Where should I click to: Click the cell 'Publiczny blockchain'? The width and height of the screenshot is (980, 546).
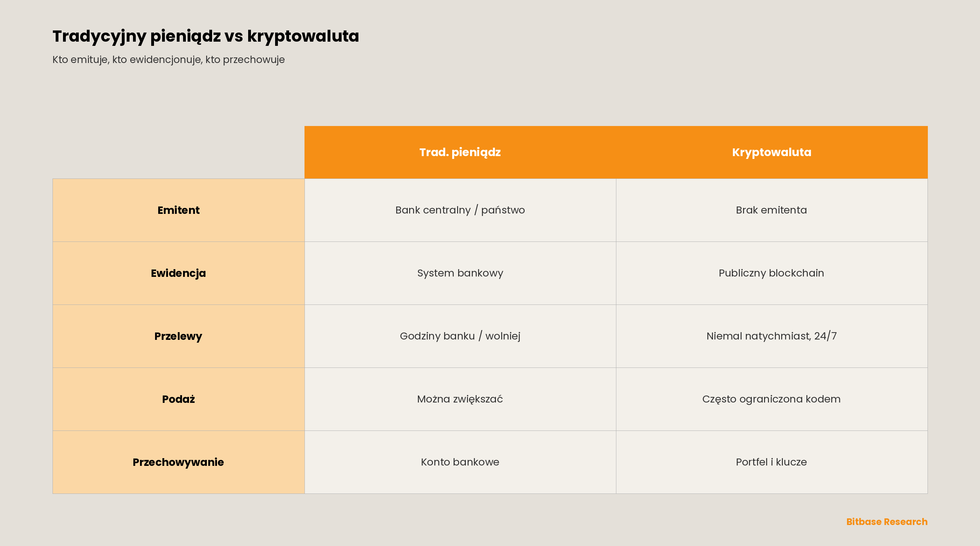[771, 273]
